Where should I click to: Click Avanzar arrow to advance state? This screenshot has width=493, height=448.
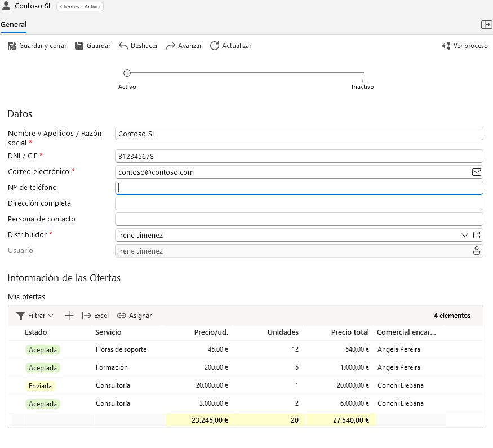pos(171,46)
